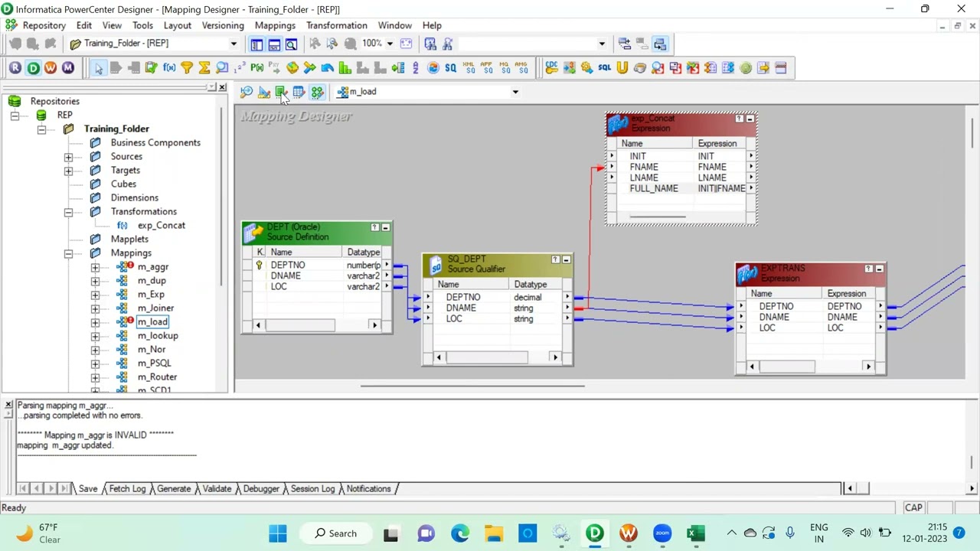
Task: Open the Repository Manager (R) tool
Action: click(15, 68)
